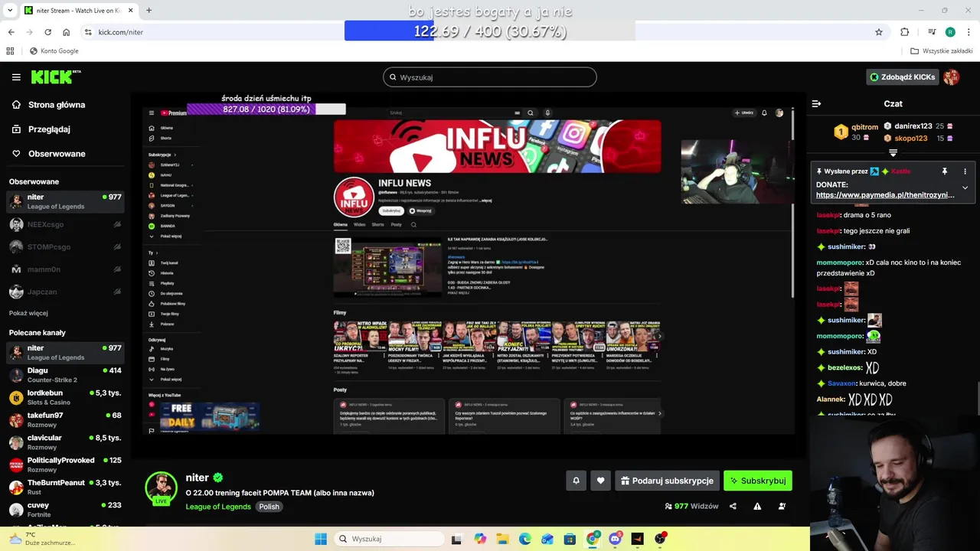Open a new Chrome tab
Screen dimensions: 980x551
149,11
